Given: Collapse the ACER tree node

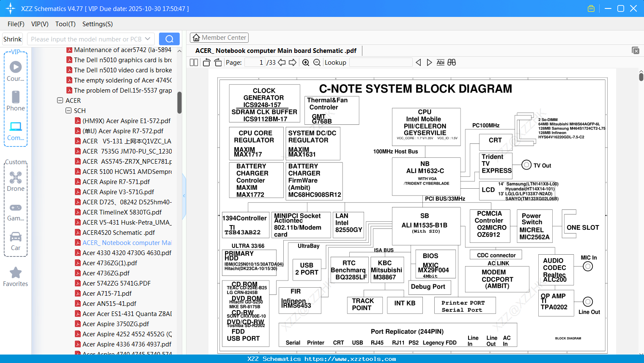Looking at the screenshot, I should [60, 101].
